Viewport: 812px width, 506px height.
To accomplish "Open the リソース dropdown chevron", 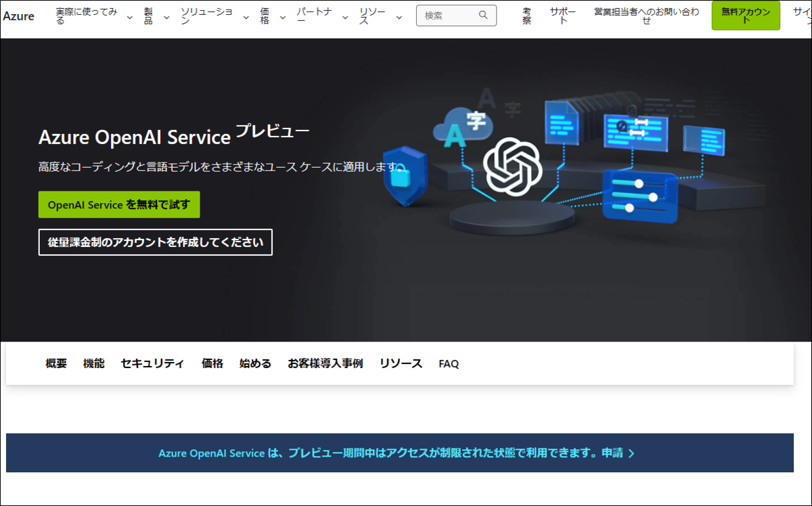I will click(x=398, y=18).
